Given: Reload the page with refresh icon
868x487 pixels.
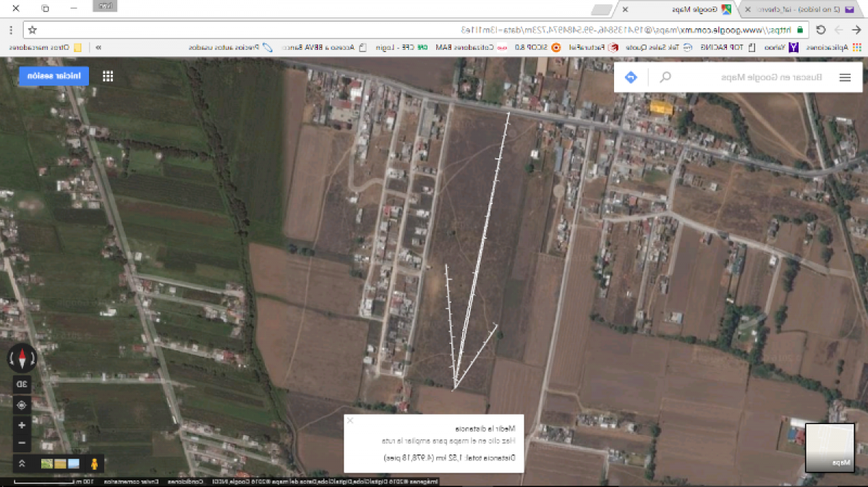Looking at the screenshot, I should pyautogui.click(x=820, y=30).
